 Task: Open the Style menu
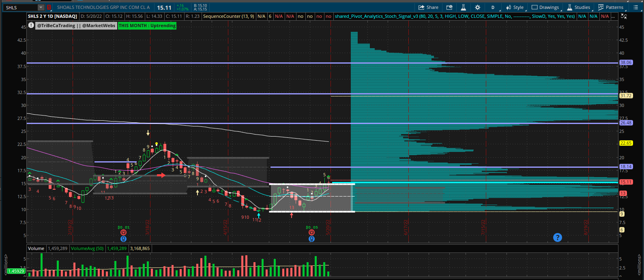click(515, 7)
